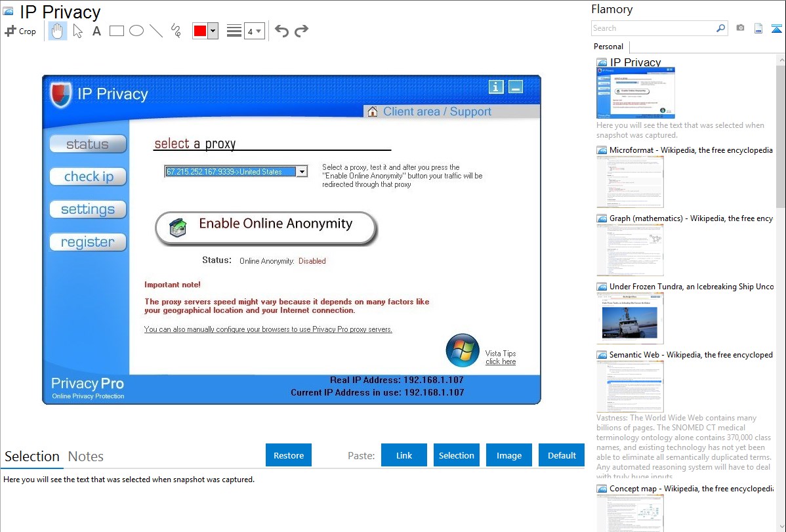This screenshot has height=532, width=786.
Task: Click the Microformat snapshot title text
Action: tap(691, 150)
